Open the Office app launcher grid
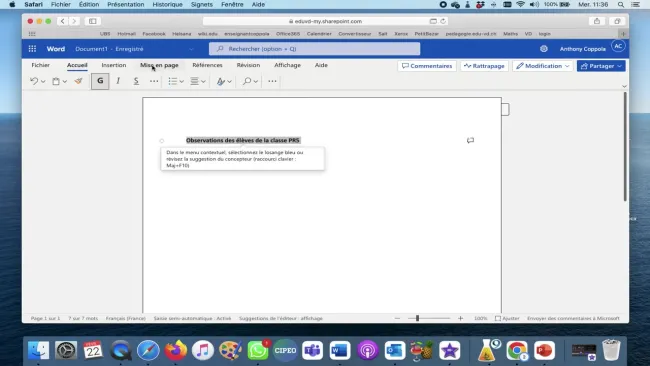 (x=32, y=48)
